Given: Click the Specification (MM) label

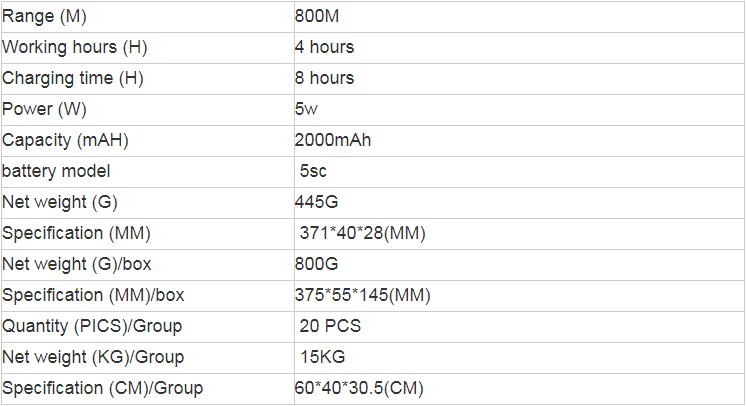Looking at the screenshot, I should pos(77,233).
